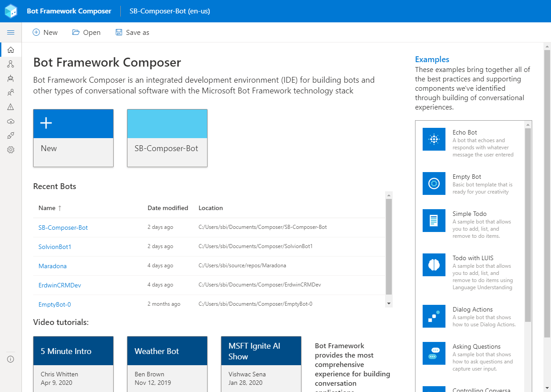Image resolution: width=551 pixels, height=392 pixels.
Task: Open Notifications warning triangle icon
Action: 11,107
